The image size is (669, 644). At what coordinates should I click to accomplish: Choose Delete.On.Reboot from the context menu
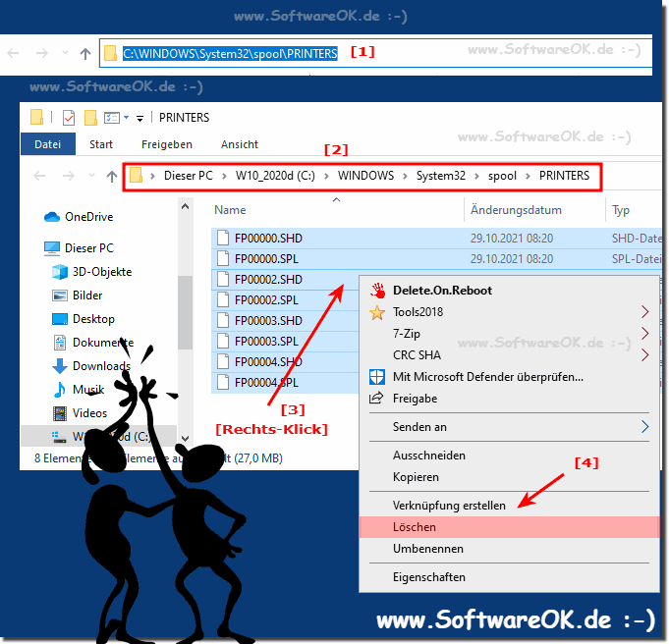pos(510,291)
